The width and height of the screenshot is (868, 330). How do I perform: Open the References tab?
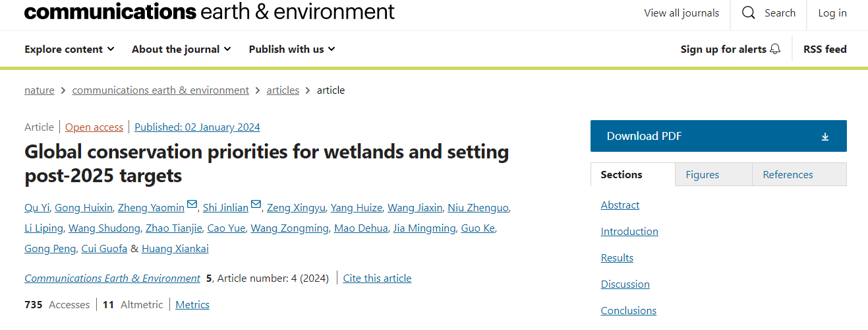click(x=788, y=174)
